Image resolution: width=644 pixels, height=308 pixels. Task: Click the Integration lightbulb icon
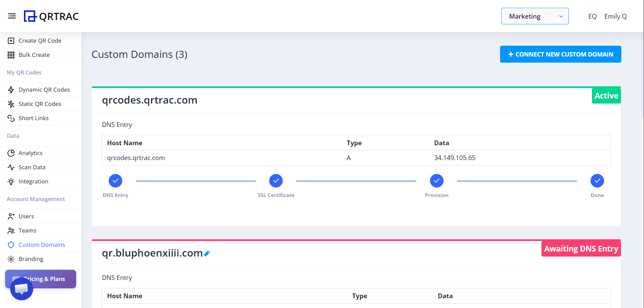click(x=11, y=181)
